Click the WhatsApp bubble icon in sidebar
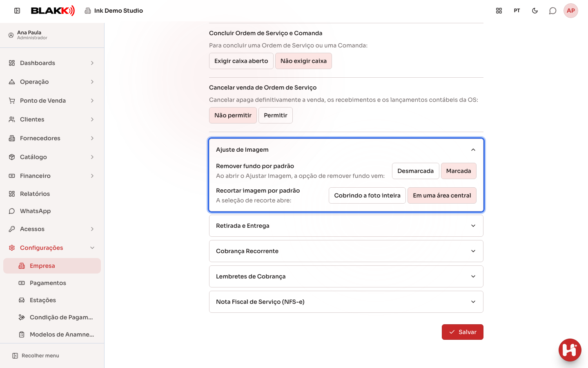Viewport: 588px width, 368px height. [12, 211]
